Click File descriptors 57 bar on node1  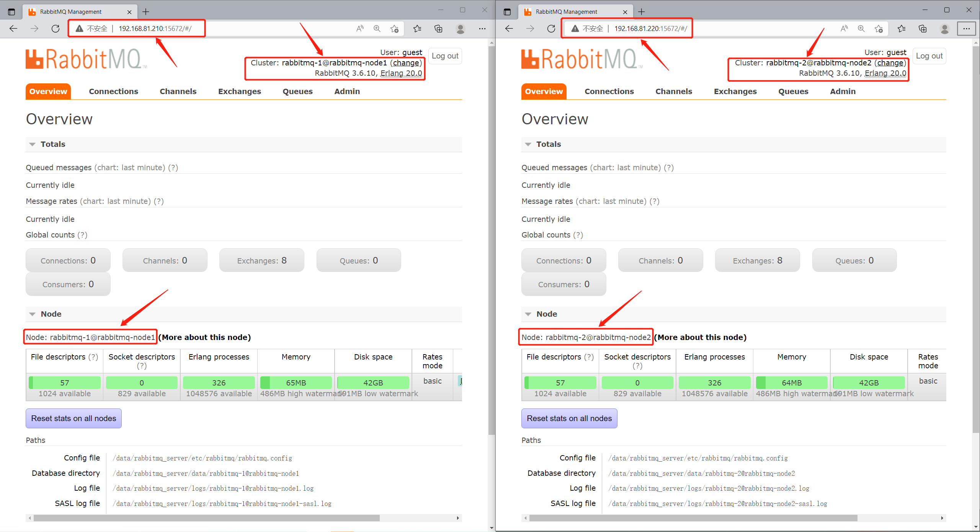(x=65, y=383)
